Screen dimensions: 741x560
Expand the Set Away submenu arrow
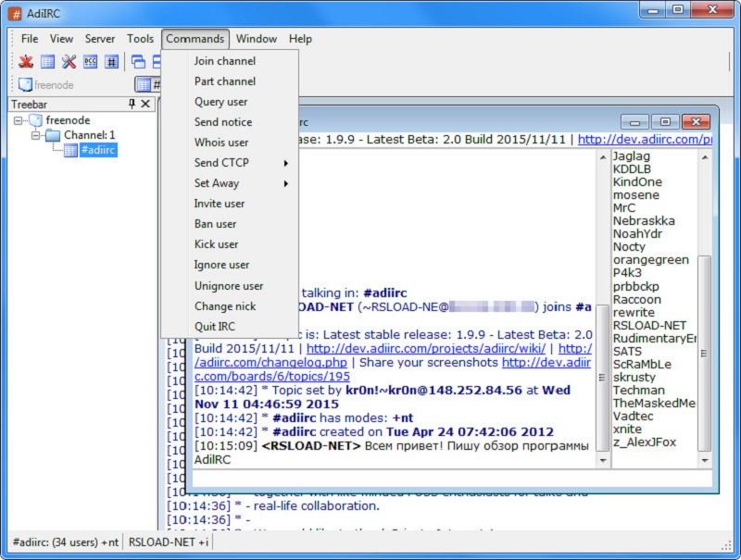click(286, 183)
